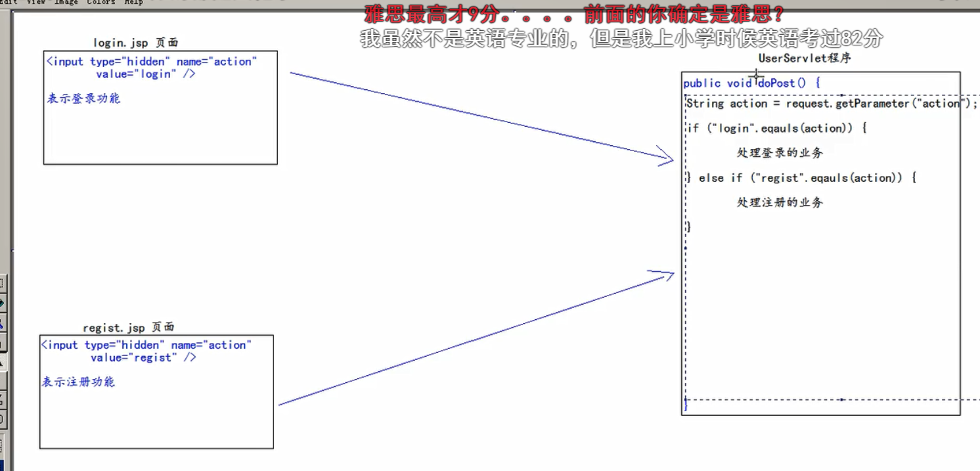
Task: Open the Image menu
Action: tap(66, 2)
